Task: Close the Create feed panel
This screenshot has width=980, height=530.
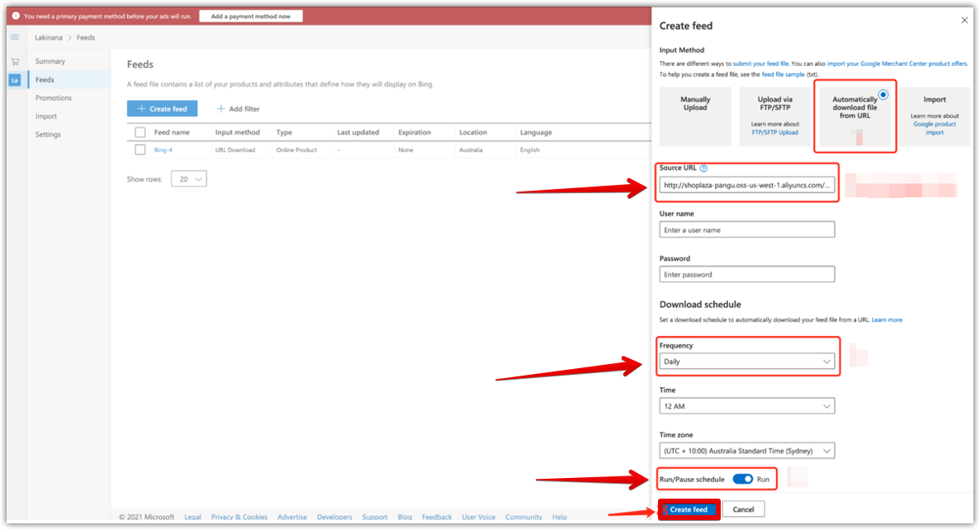Action: [x=964, y=21]
